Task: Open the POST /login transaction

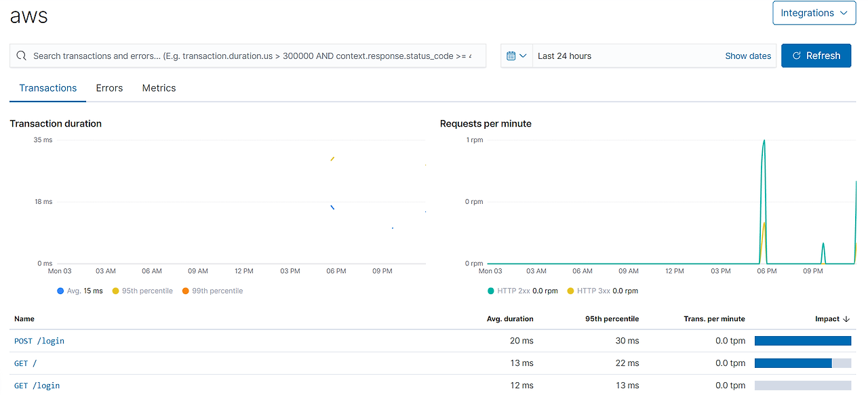Action: (x=39, y=341)
